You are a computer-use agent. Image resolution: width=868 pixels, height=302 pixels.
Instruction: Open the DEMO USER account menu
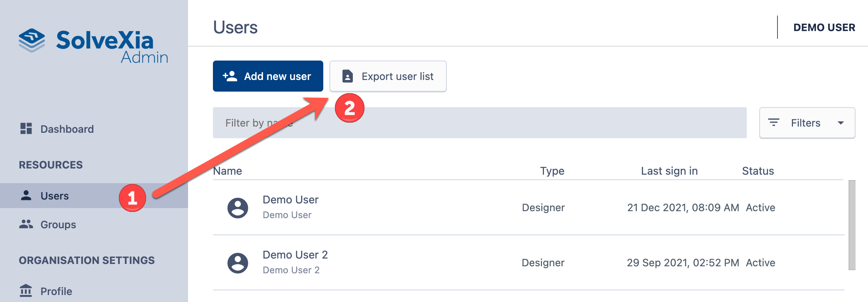tap(824, 28)
